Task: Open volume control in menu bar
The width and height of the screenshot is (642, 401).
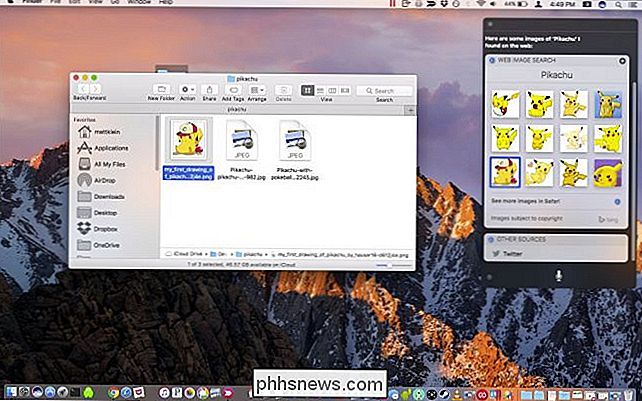Action: [493, 4]
